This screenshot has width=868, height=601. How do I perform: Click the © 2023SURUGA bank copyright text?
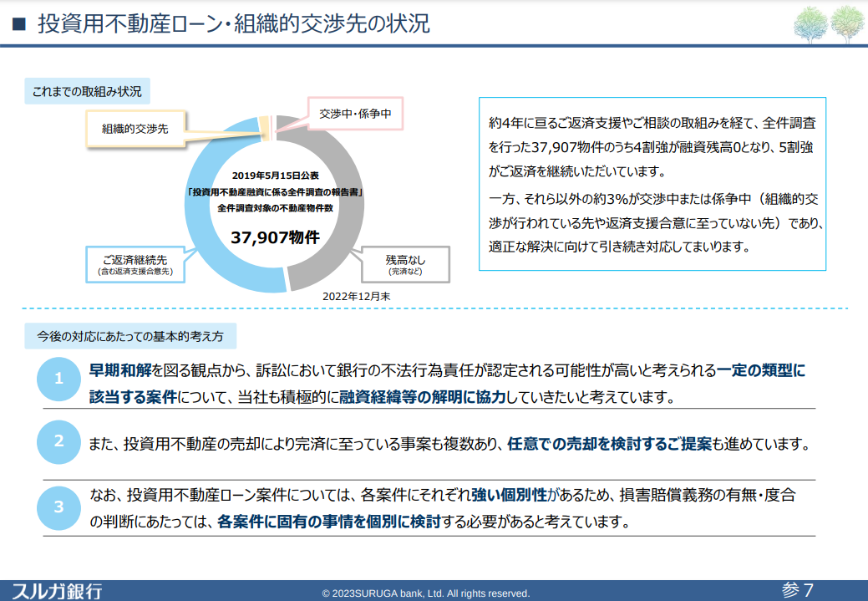coord(426,593)
